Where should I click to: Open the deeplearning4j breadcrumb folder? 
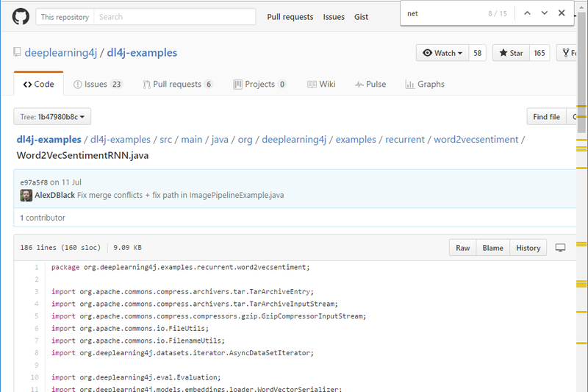coord(294,139)
